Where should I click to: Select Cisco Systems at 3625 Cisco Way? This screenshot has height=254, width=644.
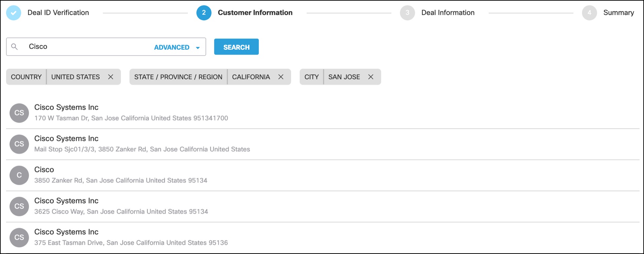pos(121,206)
